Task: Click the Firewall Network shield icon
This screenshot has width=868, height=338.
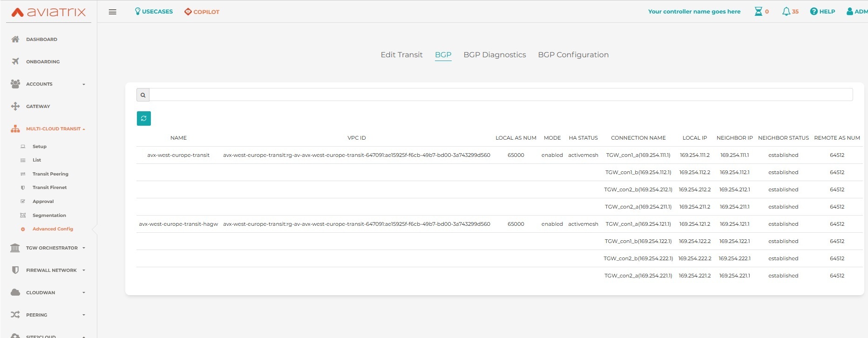Action: (15, 270)
